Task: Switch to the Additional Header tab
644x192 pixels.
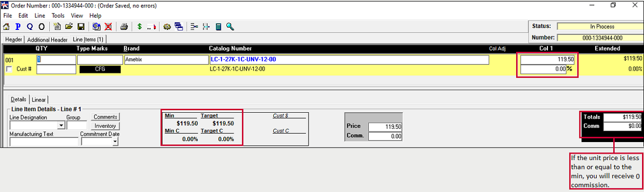Action: coord(47,40)
